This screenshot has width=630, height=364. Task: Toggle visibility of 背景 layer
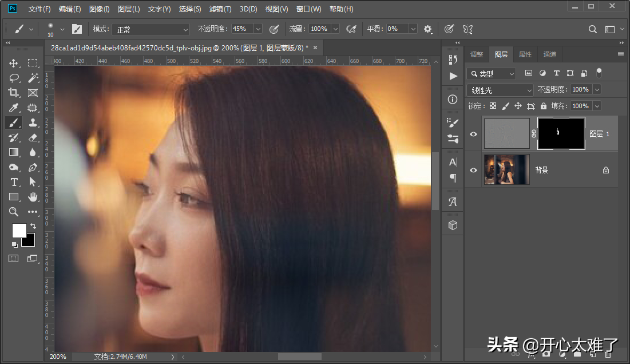pyautogui.click(x=473, y=170)
